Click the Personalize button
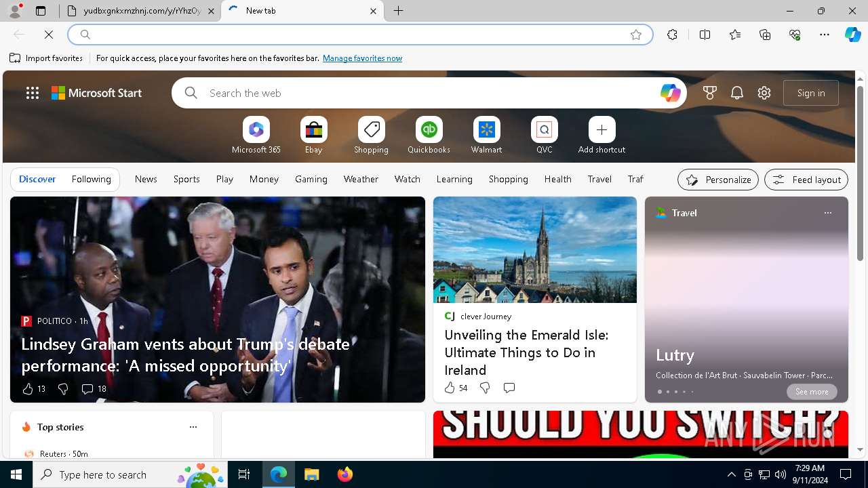The height and width of the screenshot is (488, 868). pos(718,180)
